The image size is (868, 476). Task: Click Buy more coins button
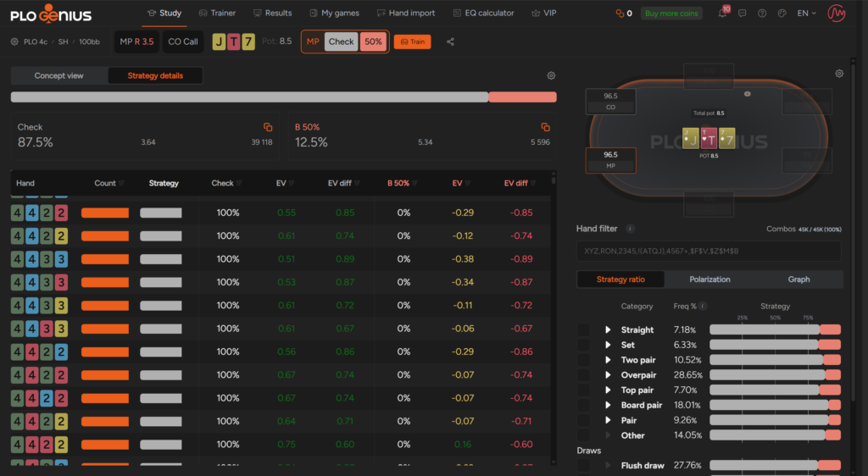coord(671,14)
